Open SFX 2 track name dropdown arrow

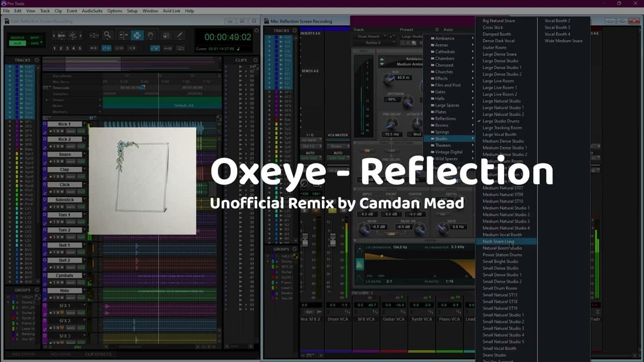coord(84,321)
